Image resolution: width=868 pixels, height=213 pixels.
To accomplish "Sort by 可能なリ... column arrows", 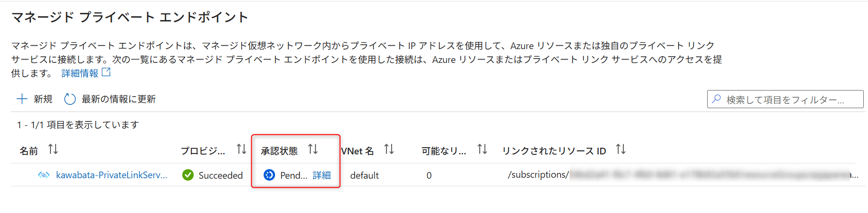I will [482, 150].
